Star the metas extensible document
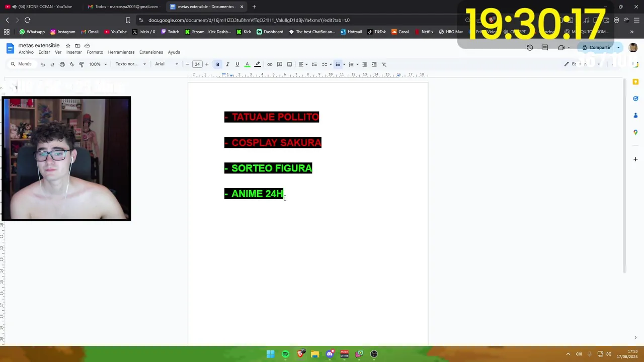Image resolution: width=644 pixels, height=362 pixels. [68, 46]
